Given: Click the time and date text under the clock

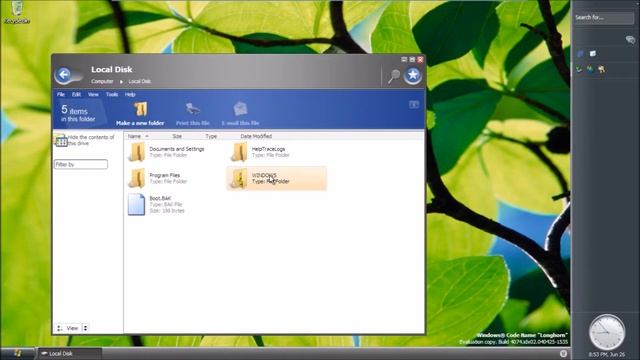Looking at the screenshot, I should [x=607, y=354].
